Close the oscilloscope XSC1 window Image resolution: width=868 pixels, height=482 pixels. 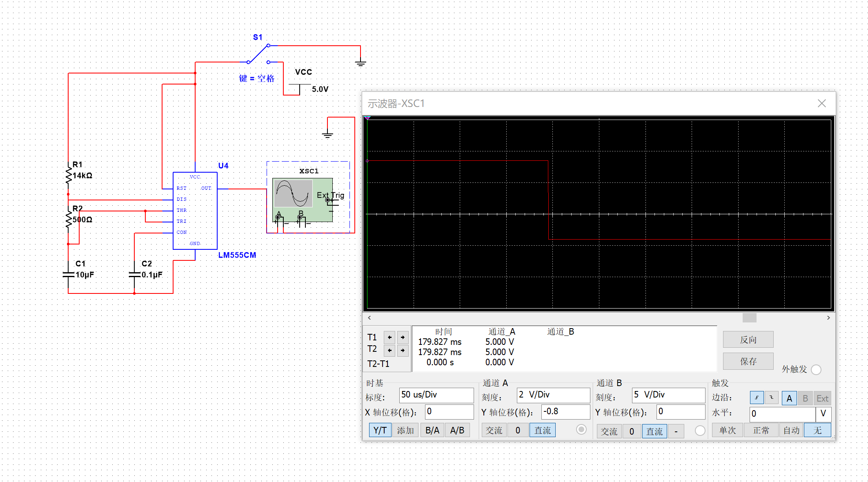(x=821, y=103)
